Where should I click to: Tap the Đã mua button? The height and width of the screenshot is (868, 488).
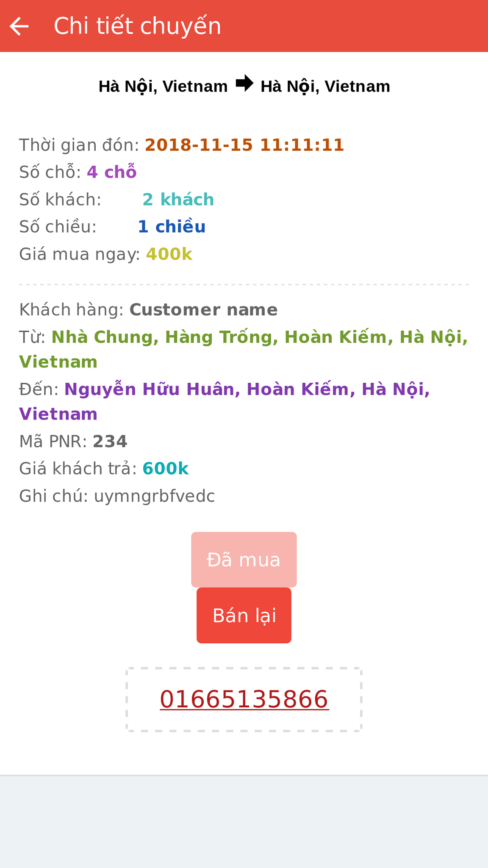[244, 559]
